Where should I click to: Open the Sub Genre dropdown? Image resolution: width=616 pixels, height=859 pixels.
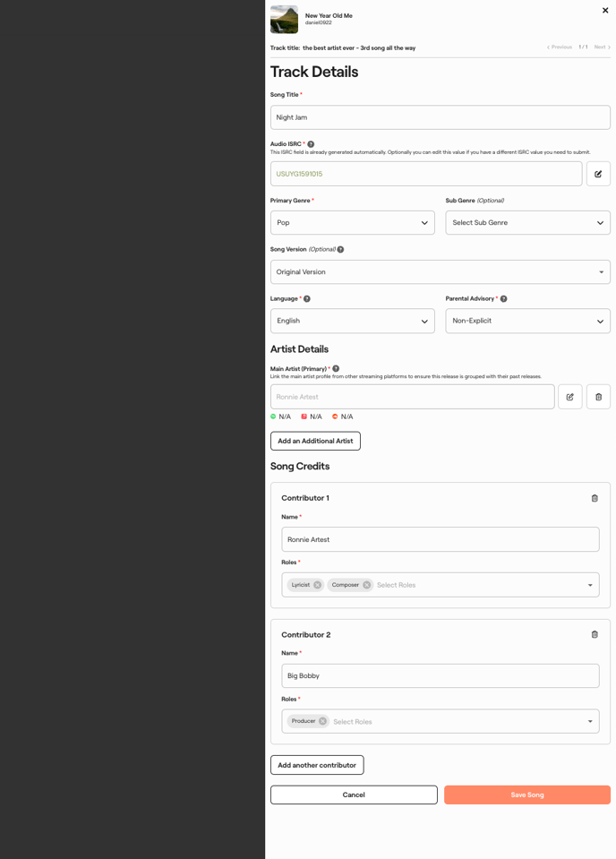click(x=527, y=223)
